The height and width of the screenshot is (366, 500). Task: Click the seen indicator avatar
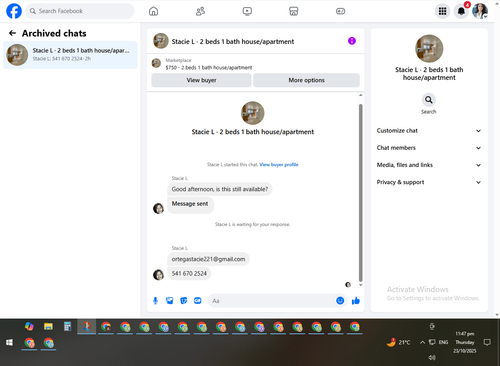point(348,285)
